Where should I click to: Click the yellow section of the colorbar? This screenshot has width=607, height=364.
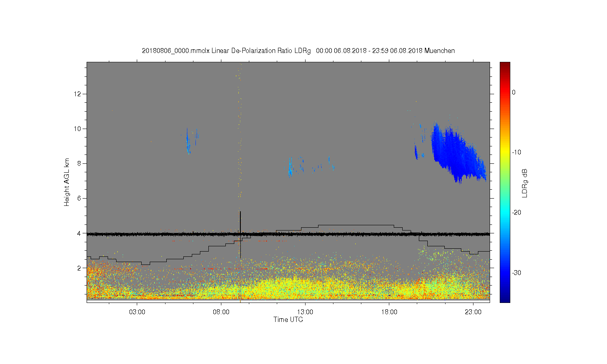[505, 152]
